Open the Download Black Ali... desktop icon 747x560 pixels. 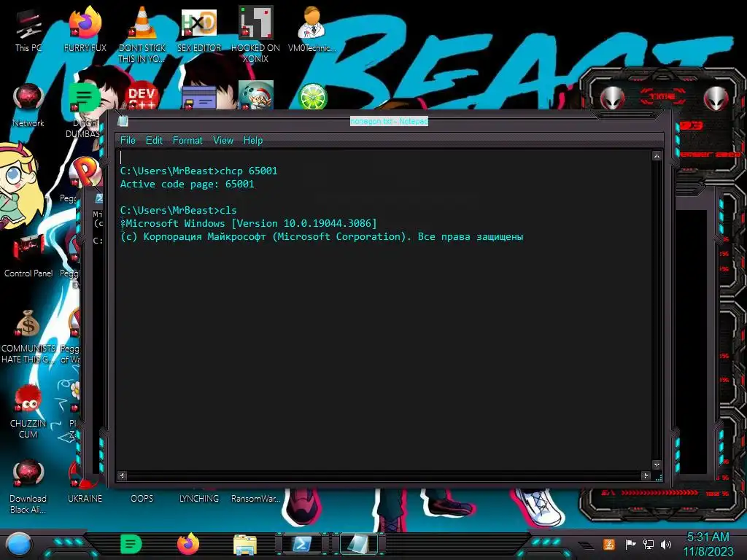click(28, 486)
